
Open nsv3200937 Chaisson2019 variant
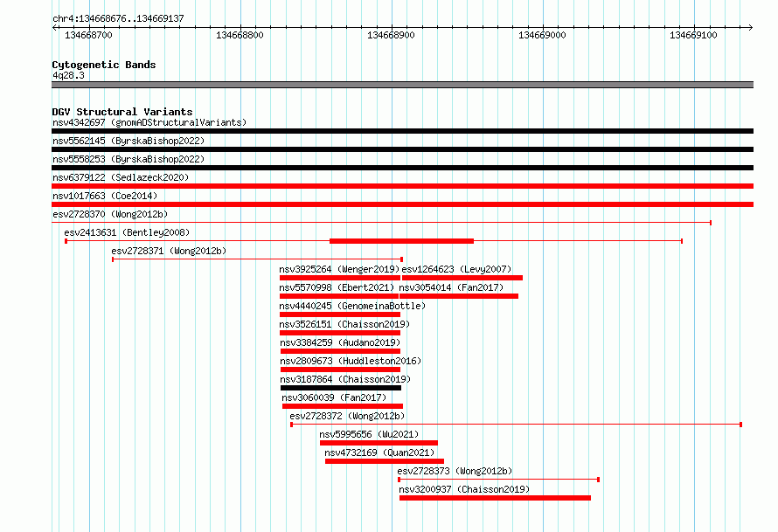pyautogui.click(x=464, y=489)
